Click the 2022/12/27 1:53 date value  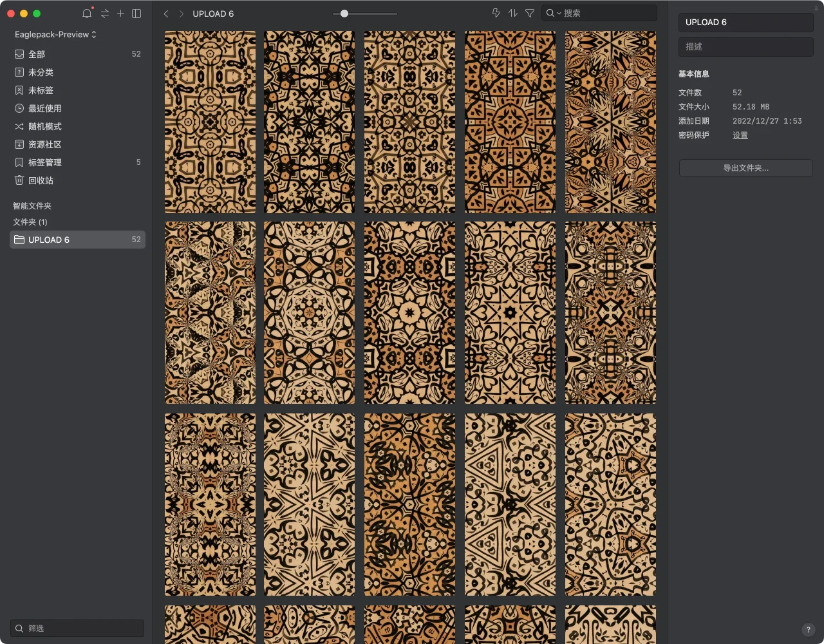tap(767, 121)
